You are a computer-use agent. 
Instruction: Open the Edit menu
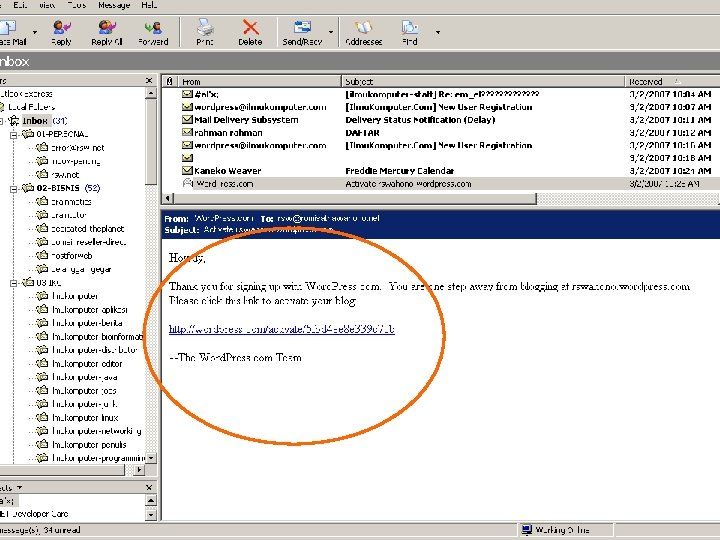(20, 6)
